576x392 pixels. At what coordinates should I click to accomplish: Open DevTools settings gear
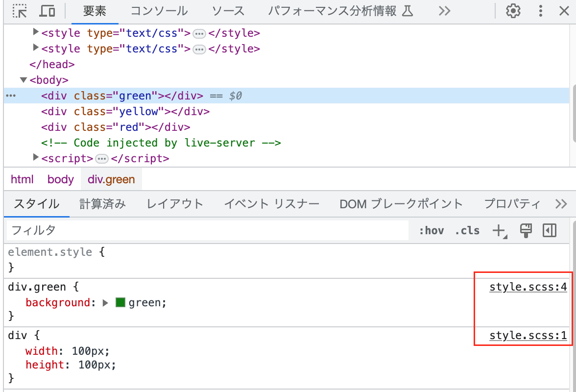513,11
